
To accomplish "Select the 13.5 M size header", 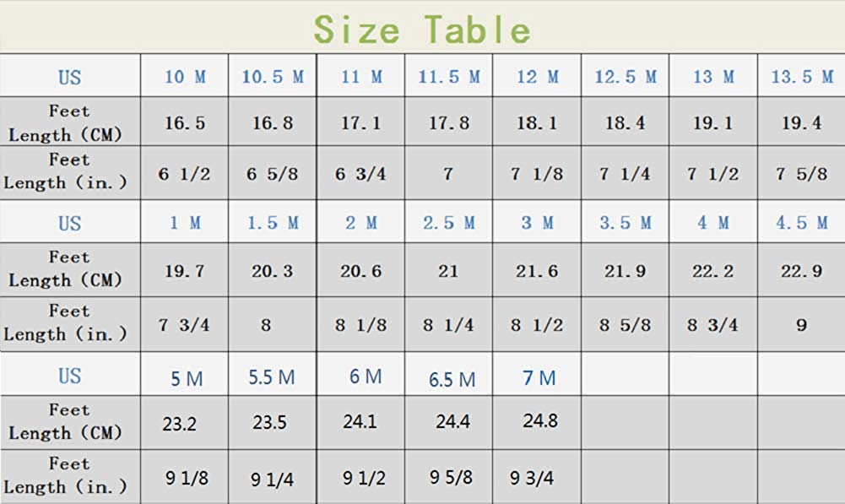I will pos(802,77).
